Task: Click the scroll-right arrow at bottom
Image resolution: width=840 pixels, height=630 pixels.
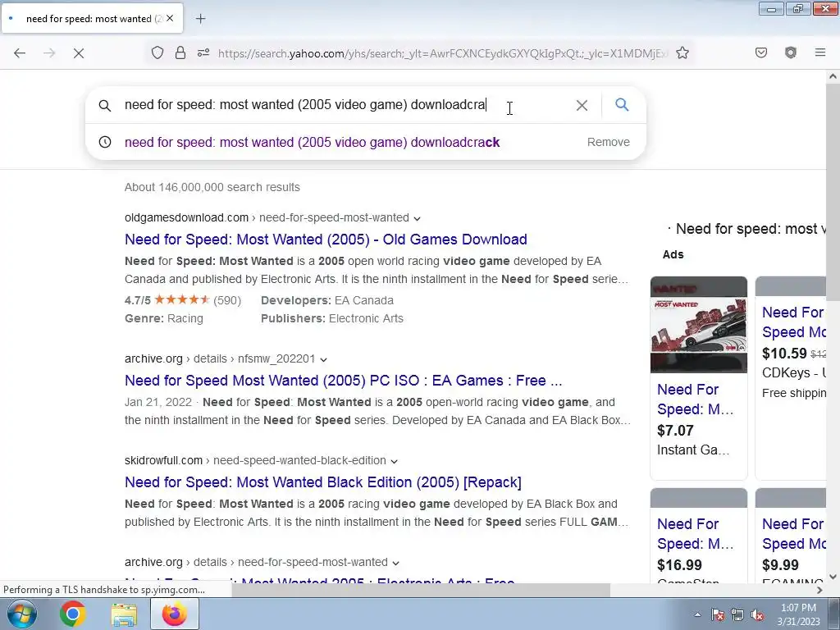Action: pos(819,590)
